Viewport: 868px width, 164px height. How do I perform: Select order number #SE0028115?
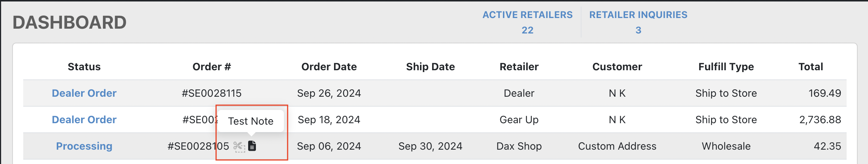pyautogui.click(x=212, y=93)
